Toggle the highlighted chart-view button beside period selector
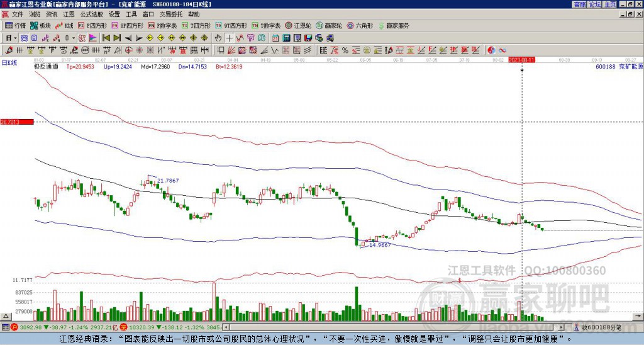644x345 pixels. click(x=24, y=38)
